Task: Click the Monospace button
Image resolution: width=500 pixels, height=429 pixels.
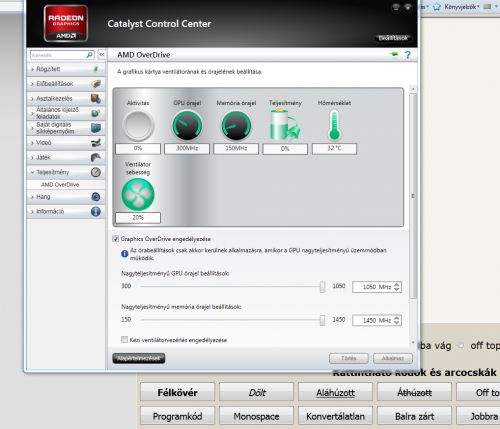Action: pyautogui.click(x=256, y=416)
